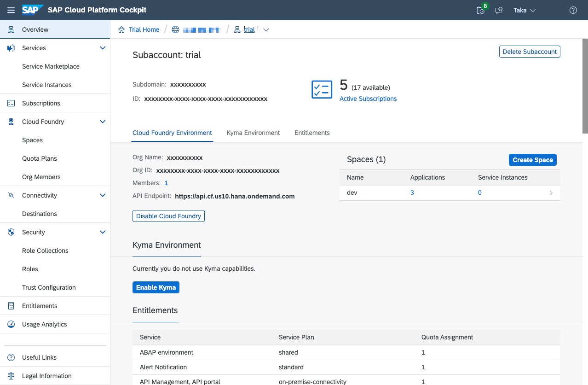Open the Taka user dropdown
Screen dimensions: 588x385
coord(525,10)
